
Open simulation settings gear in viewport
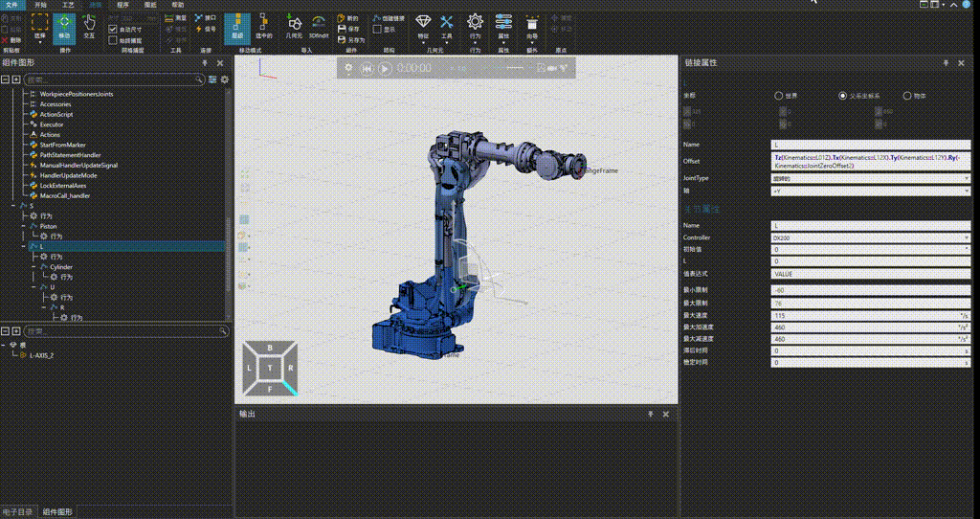point(348,68)
